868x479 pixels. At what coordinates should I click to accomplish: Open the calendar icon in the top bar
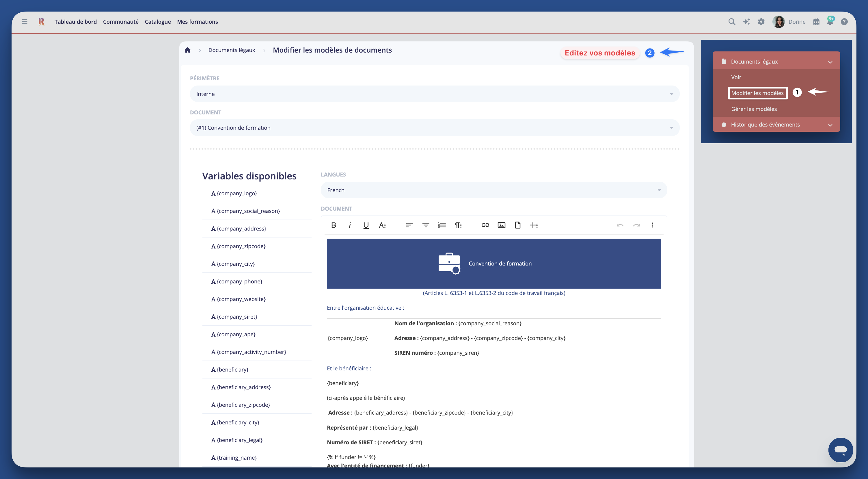[816, 21]
